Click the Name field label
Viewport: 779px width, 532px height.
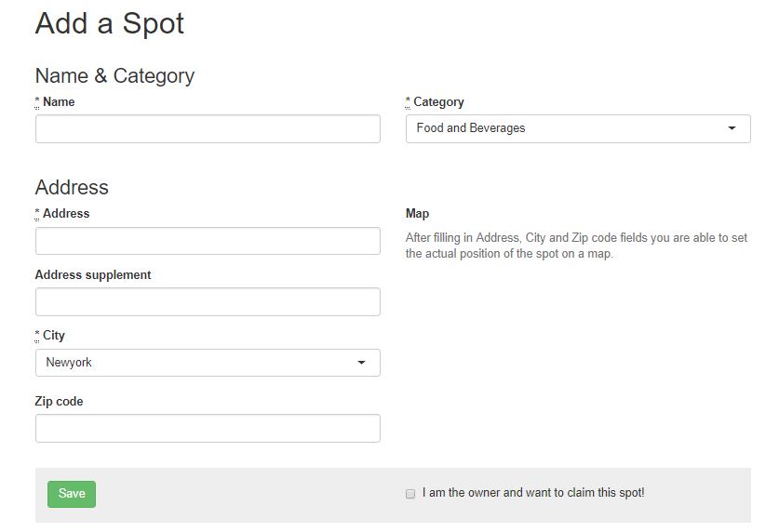pyautogui.click(x=59, y=101)
